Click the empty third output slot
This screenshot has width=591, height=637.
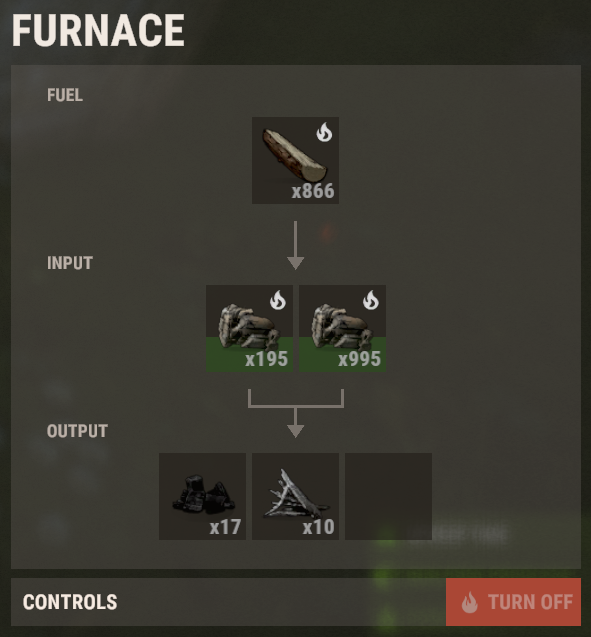coord(388,496)
